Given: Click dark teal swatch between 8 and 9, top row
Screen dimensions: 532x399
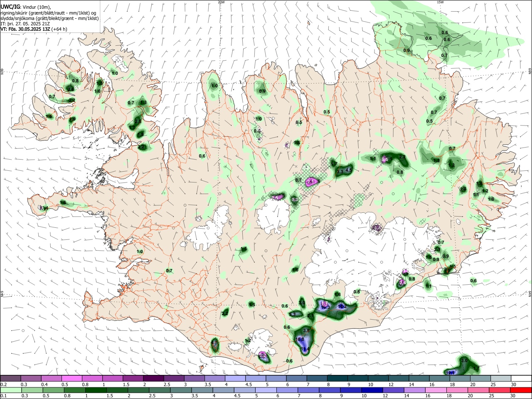Looking at the screenshot, I should (x=337, y=379).
